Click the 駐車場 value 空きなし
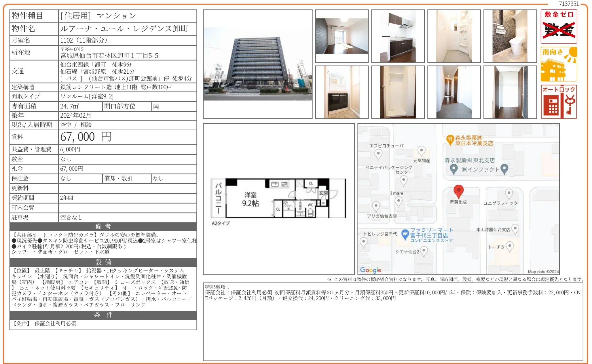 71,218
